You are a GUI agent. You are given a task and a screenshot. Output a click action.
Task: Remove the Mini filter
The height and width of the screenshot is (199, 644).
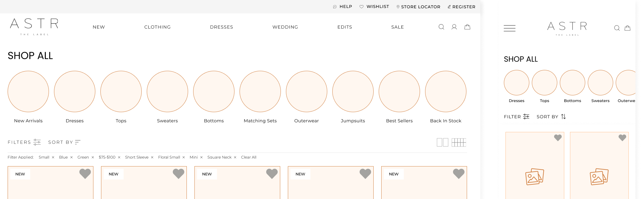point(201,157)
